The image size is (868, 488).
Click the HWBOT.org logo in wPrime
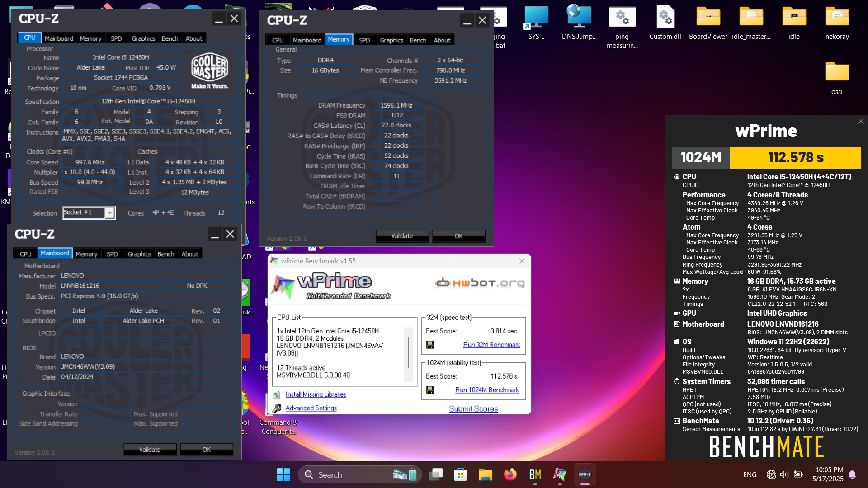[x=480, y=283]
